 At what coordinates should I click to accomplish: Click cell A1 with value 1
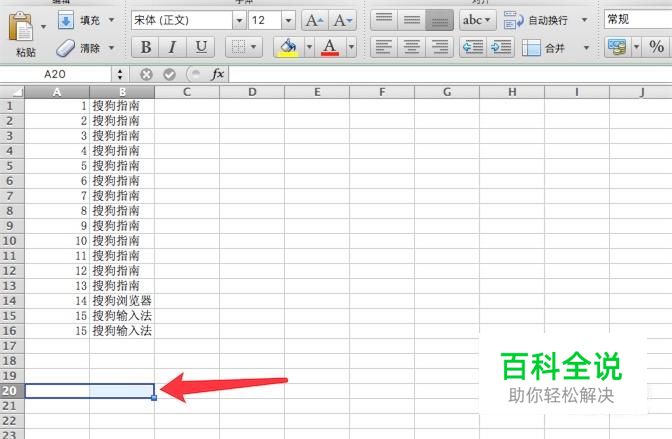click(57, 106)
